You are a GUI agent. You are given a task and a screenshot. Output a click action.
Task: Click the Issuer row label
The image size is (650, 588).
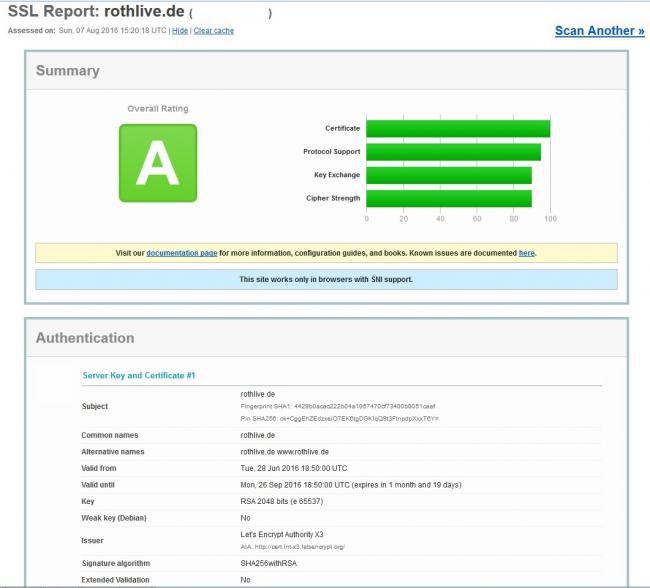coord(92,541)
